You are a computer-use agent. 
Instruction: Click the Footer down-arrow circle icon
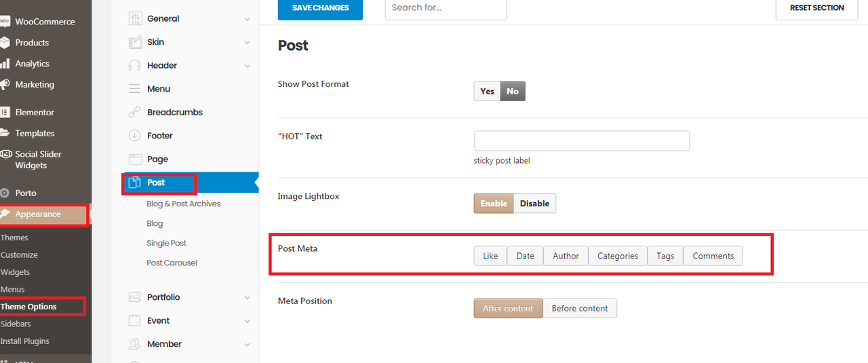coord(135,136)
